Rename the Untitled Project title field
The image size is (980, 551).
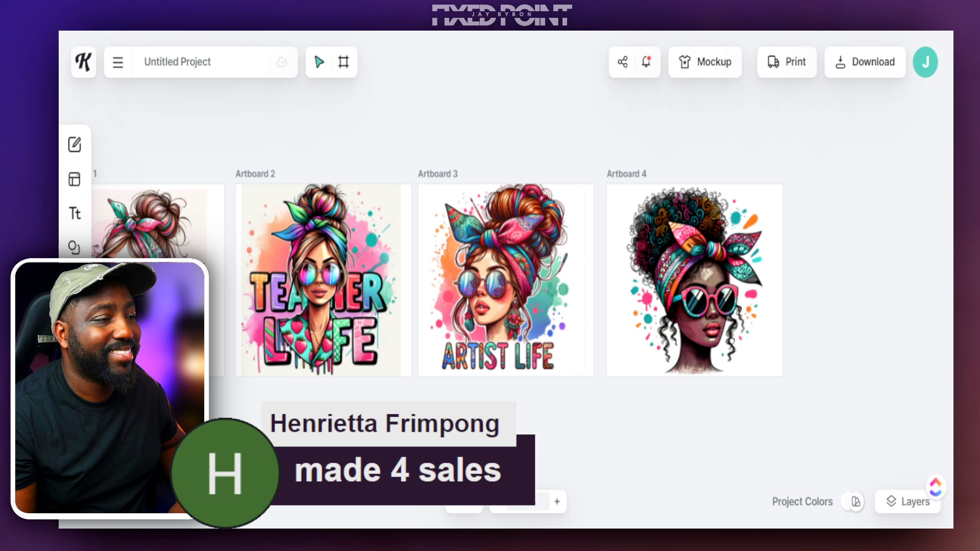tap(204, 62)
